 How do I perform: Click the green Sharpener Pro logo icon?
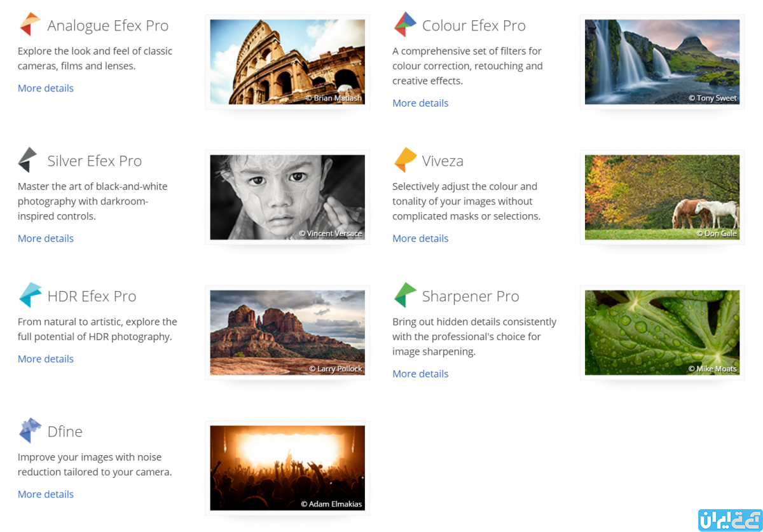pyautogui.click(x=405, y=296)
